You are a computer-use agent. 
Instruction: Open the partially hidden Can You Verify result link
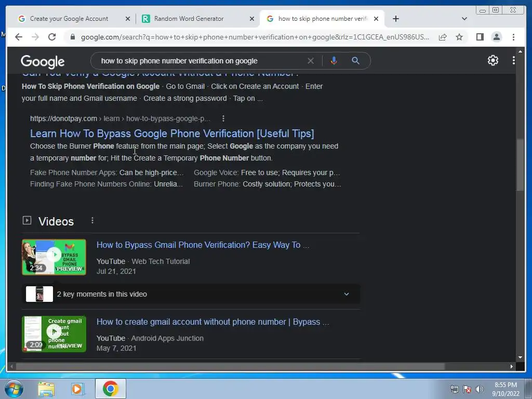click(x=160, y=74)
